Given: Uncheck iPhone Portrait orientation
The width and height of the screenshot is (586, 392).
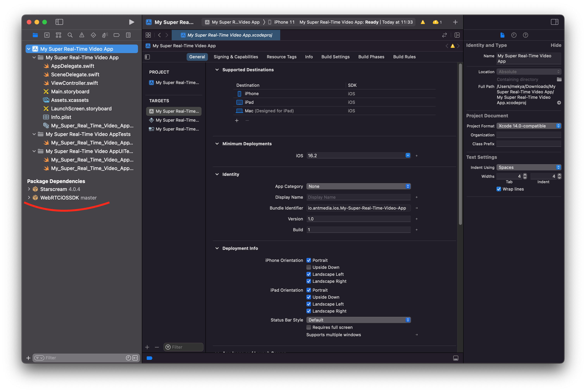Looking at the screenshot, I should tap(309, 260).
